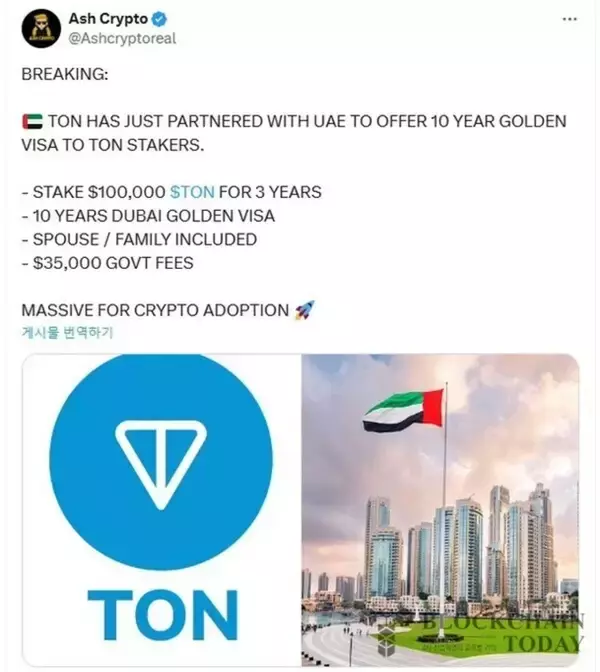Click the Ash Crypto profile avatar
This screenshot has height=672, width=600.
pyautogui.click(x=40, y=29)
